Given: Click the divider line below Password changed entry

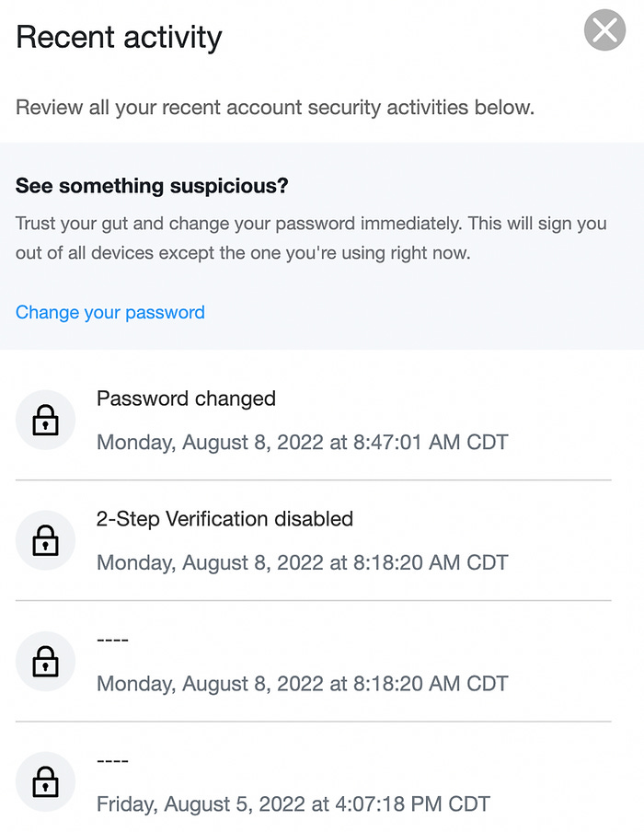Looking at the screenshot, I should tap(314, 480).
